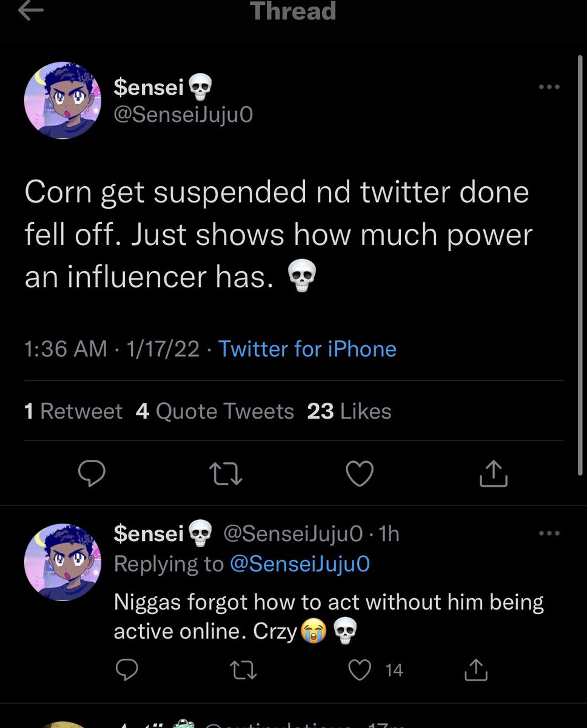The width and height of the screenshot is (587, 728).
Task: Open the Twitter for iPhone link
Action: click(x=307, y=349)
